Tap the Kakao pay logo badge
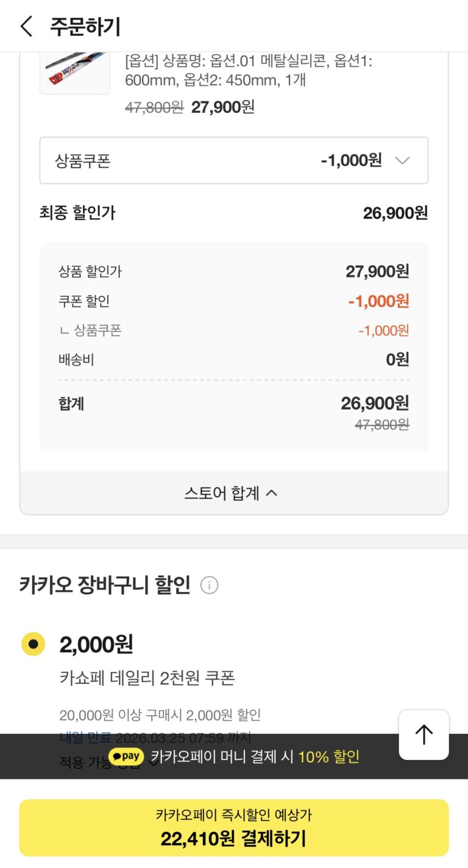 coord(127,757)
